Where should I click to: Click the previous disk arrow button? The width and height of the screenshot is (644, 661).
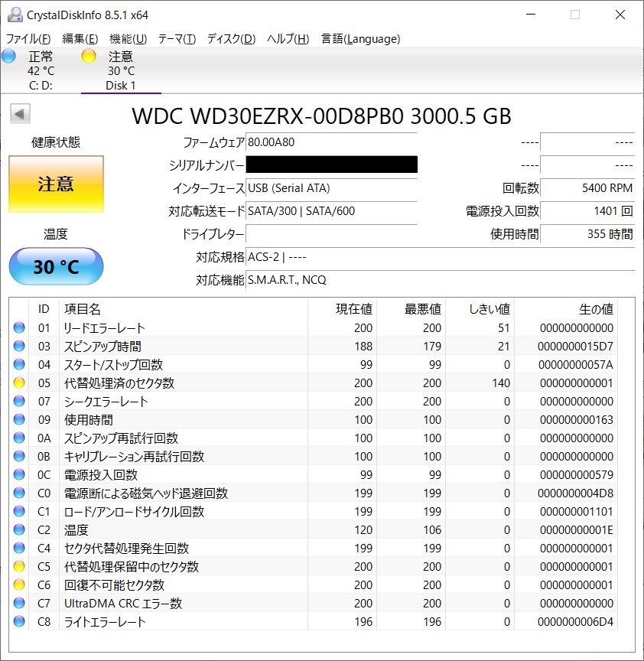[x=20, y=114]
